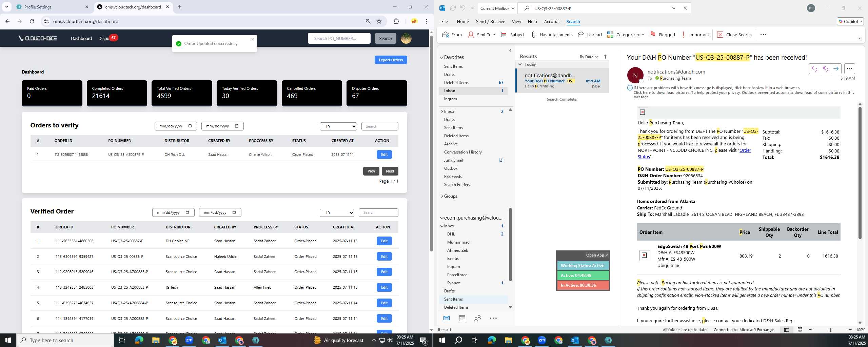
Task: Filter search results by Unread
Action: tap(590, 35)
